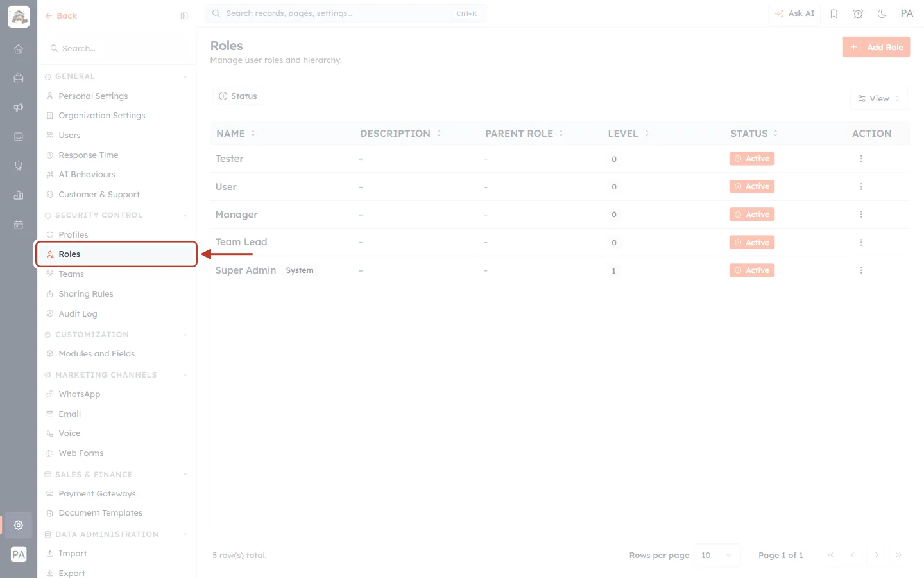Click the Add Role button

876,47
